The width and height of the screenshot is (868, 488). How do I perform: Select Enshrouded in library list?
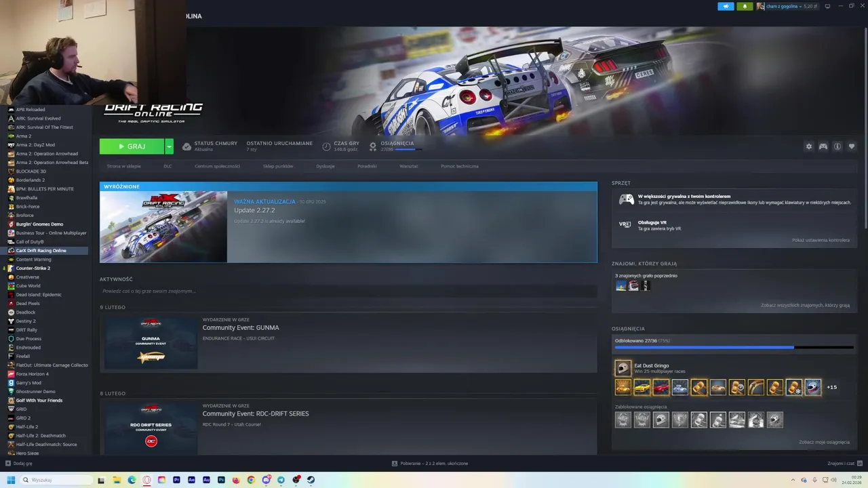(x=28, y=348)
